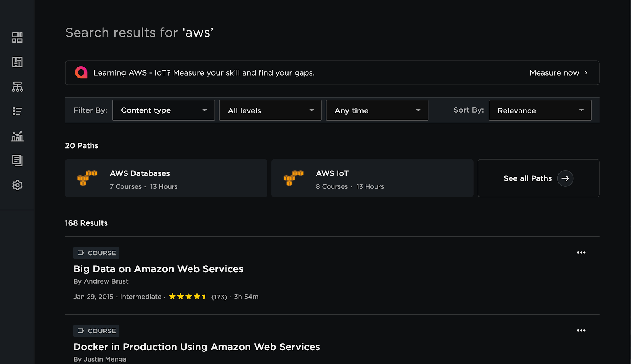This screenshot has height=364, width=631.
Task: Click the '(173)' rating count
Action: [x=219, y=297]
